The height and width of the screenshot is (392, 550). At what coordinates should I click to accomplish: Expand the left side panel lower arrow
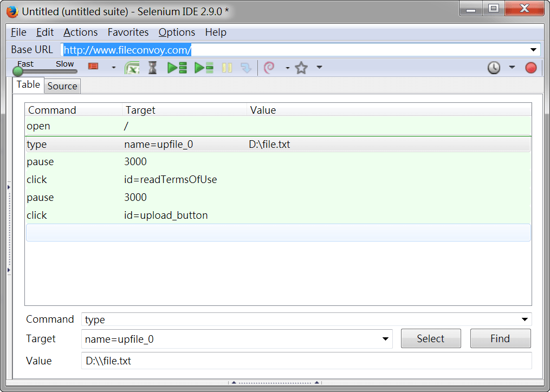click(9, 270)
